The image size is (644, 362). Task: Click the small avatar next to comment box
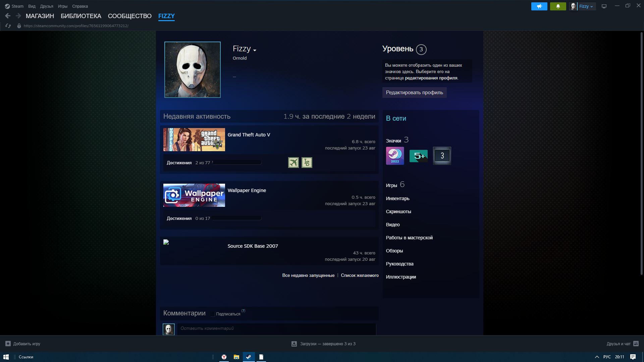(169, 329)
